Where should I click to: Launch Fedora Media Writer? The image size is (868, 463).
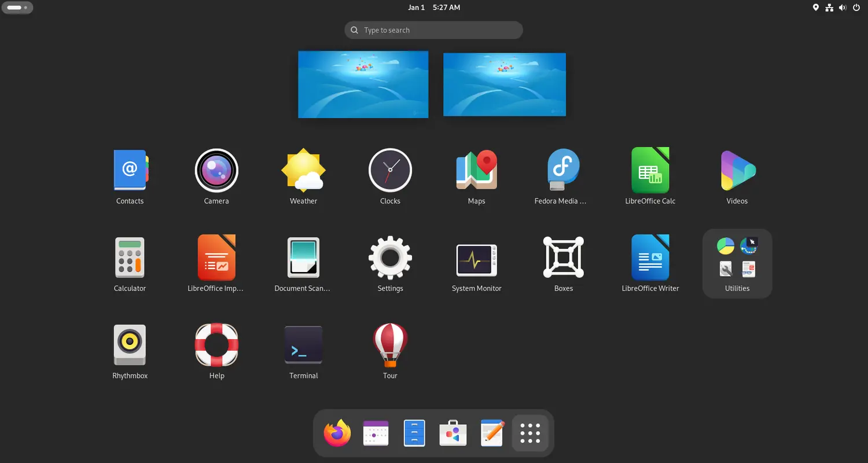564,170
